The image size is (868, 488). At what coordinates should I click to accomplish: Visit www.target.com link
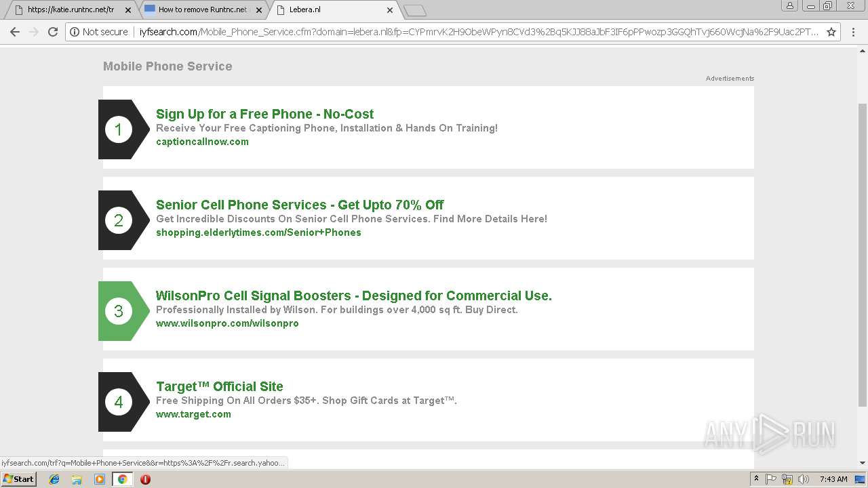pos(193,414)
